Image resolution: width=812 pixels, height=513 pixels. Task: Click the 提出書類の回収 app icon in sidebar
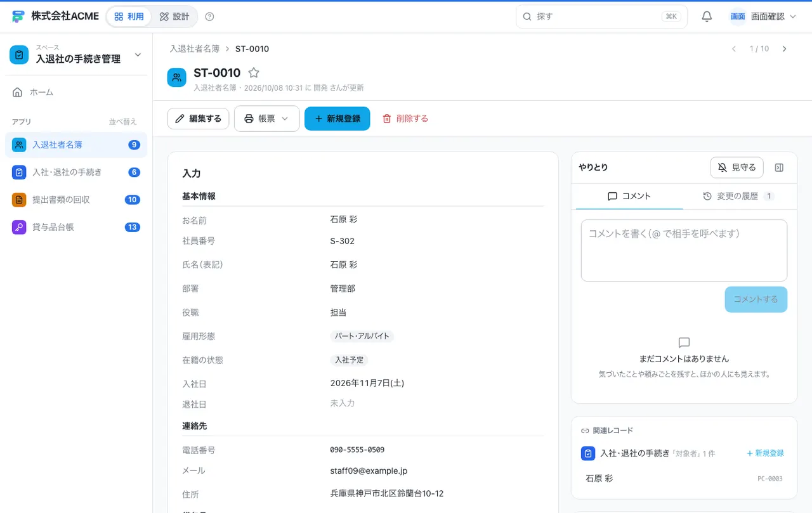[19, 200]
